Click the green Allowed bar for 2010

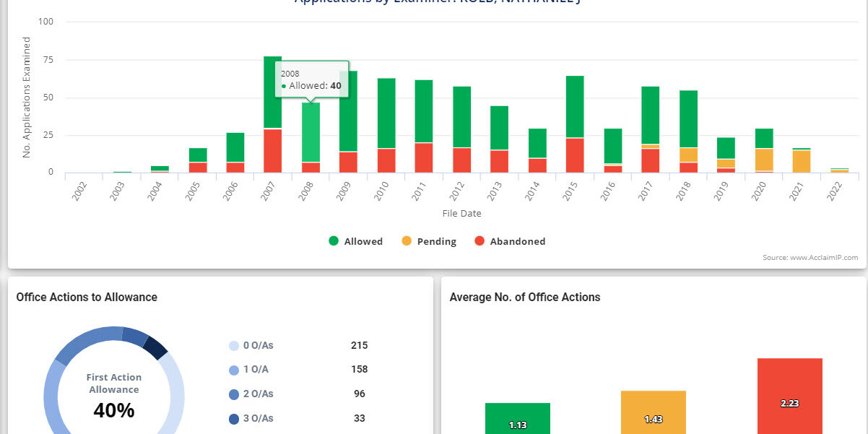coord(386,113)
